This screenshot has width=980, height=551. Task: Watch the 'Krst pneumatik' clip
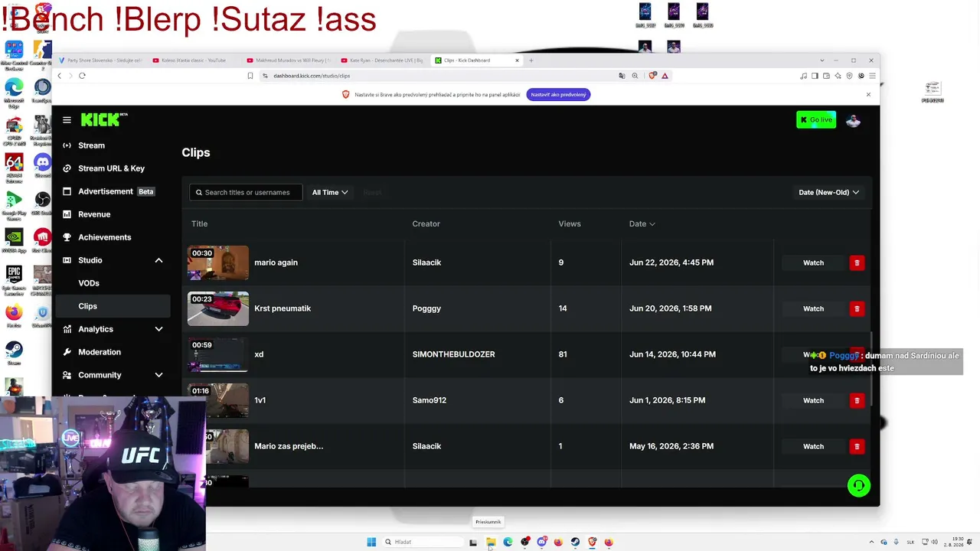pyautogui.click(x=813, y=308)
